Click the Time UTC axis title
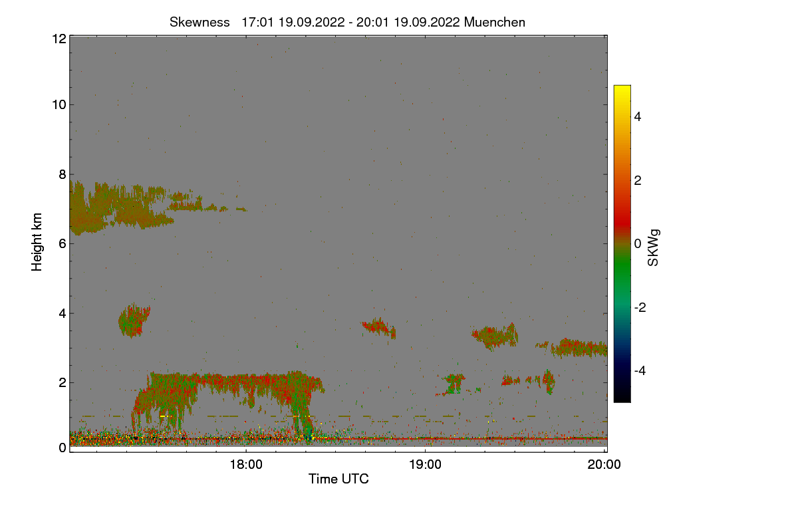Viewport: 798px width, 532px height. pos(338,479)
